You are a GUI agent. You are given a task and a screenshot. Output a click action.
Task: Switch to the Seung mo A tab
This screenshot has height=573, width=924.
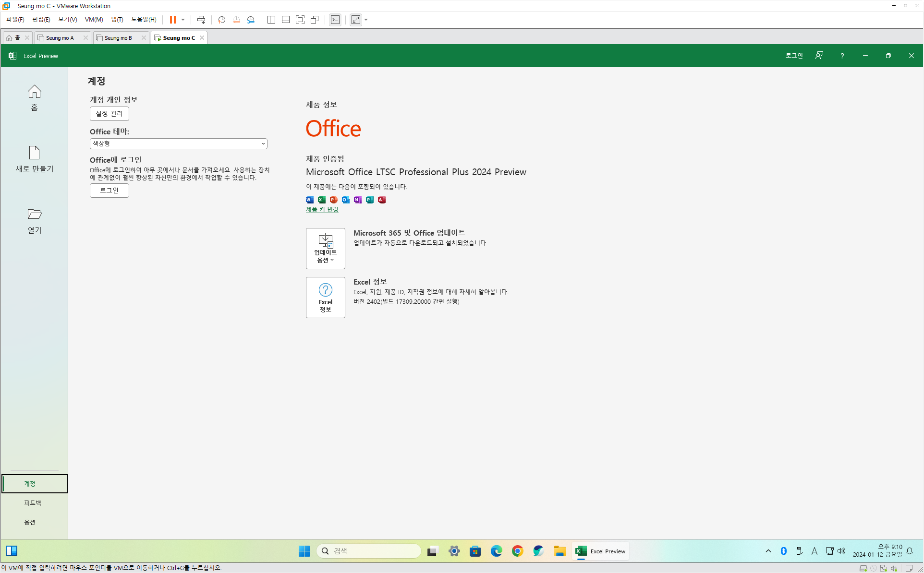pyautogui.click(x=60, y=38)
